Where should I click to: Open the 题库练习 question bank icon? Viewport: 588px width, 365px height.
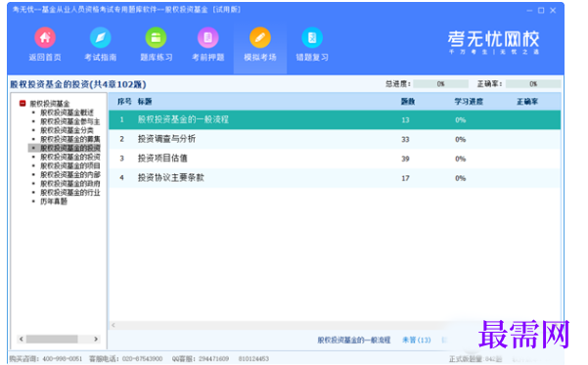(x=156, y=37)
